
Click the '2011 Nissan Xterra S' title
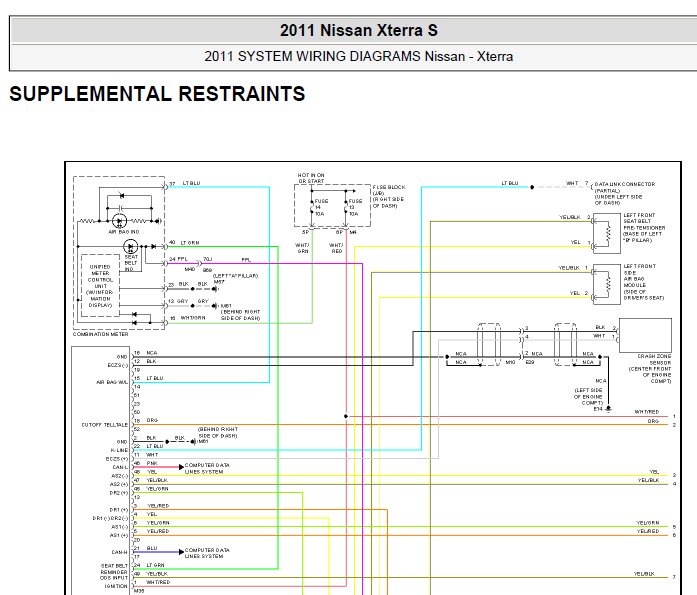click(358, 30)
